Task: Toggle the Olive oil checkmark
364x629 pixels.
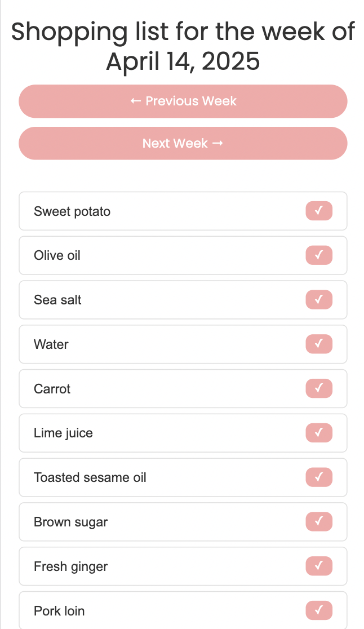Action: coord(319,255)
